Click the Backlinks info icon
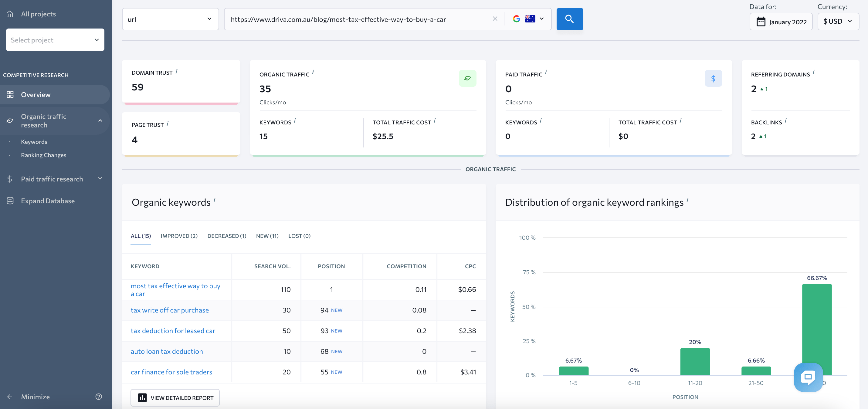 click(785, 121)
